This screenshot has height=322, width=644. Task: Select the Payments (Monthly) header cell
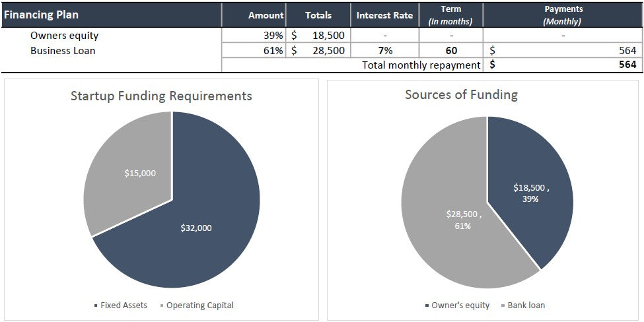(x=563, y=15)
